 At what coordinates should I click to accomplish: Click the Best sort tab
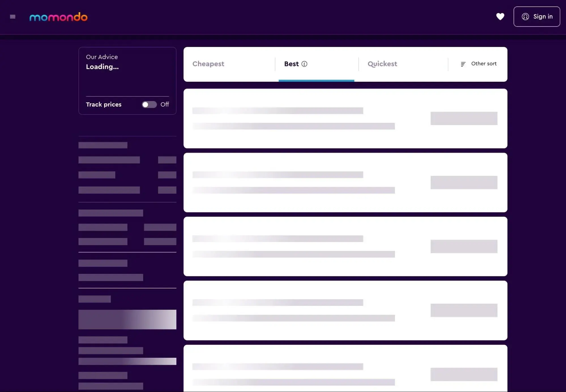pyautogui.click(x=317, y=64)
